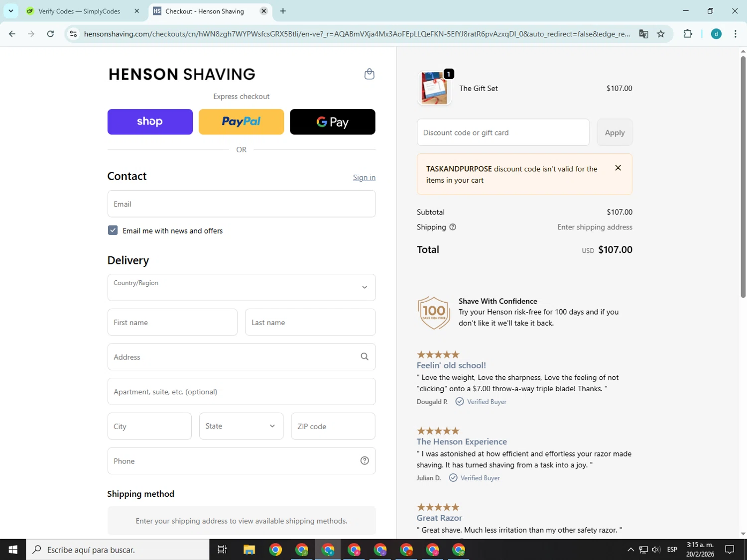Click the browser forward arrow
The height and width of the screenshot is (560, 747).
(x=31, y=34)
